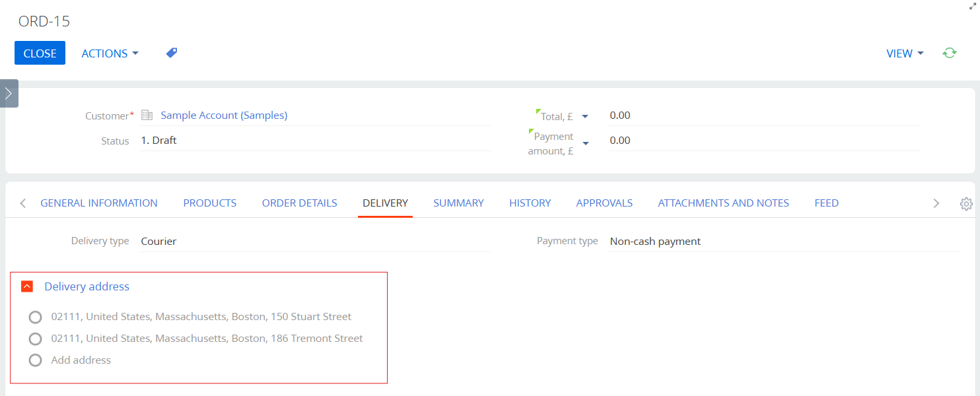Image resolution: width=980 pixels, height=396 pixels.
Task: Switch to the APPROVALS tab
Action: pyautogui.click(x=604, y=203)
